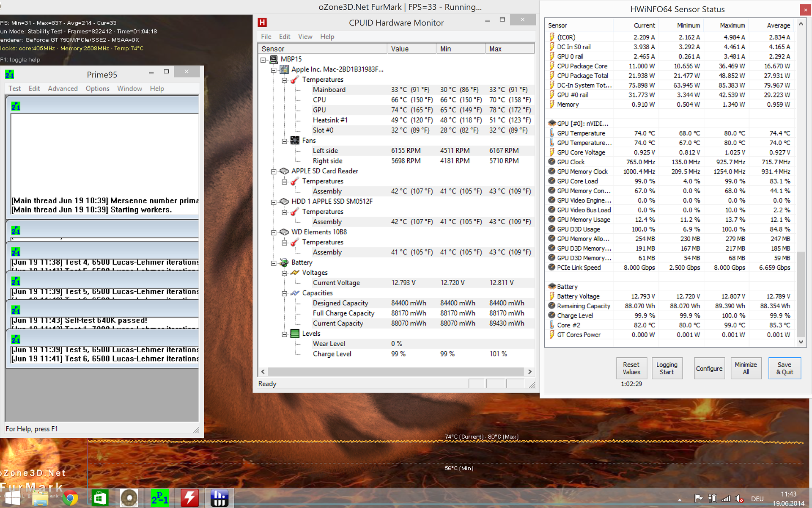
Task: Collapse the MBP15 tree node
Action: pos(263,60)
